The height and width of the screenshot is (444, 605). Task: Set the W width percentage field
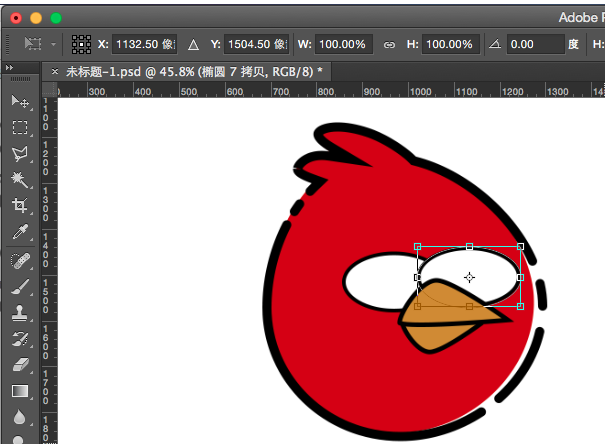(344, 44)
